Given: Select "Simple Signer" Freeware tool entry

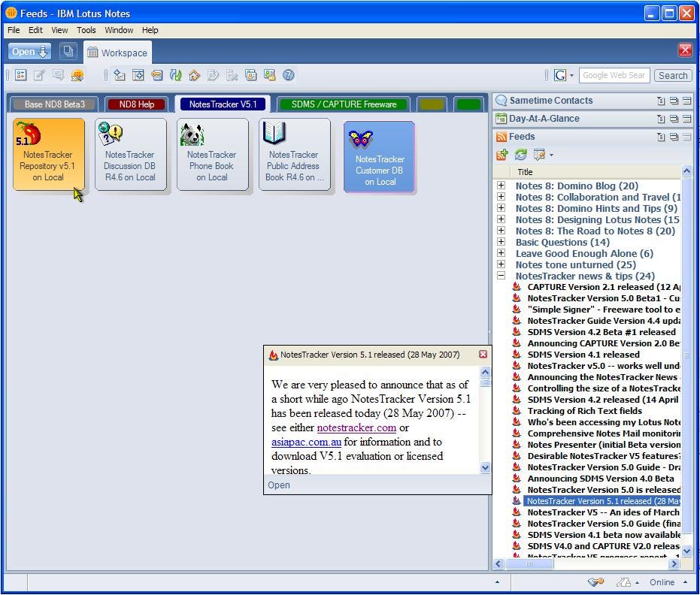Looking at the screenshot, I should (604, 309).
